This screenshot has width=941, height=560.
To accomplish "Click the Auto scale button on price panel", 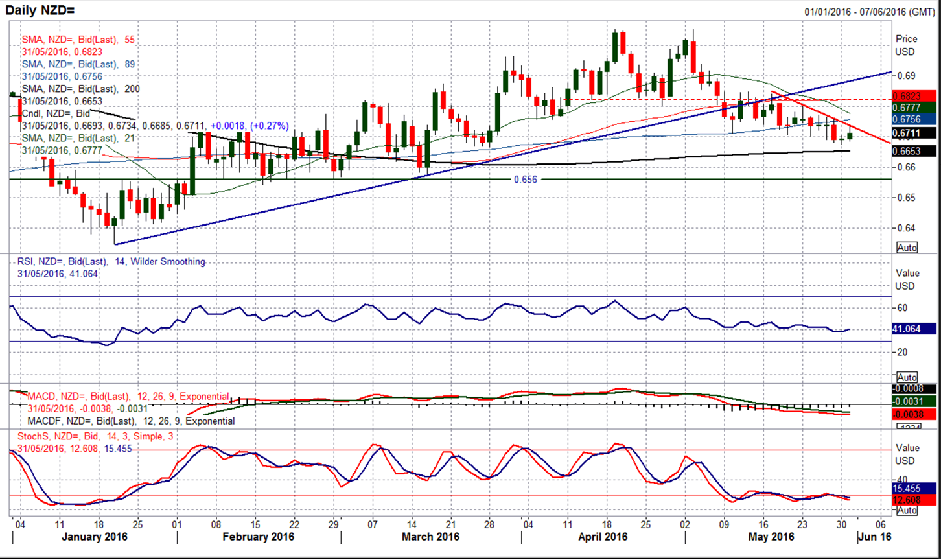I will [907, 248].
